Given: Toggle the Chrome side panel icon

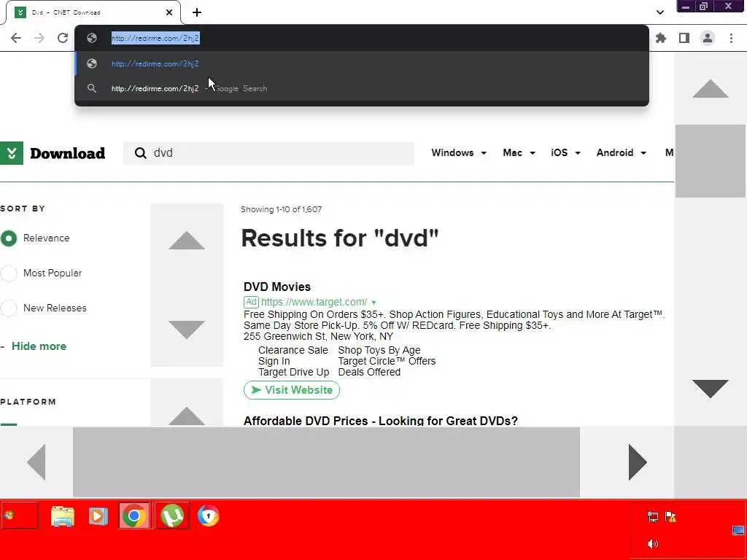Looking at the screenshot, I should [x=684, y=38].
